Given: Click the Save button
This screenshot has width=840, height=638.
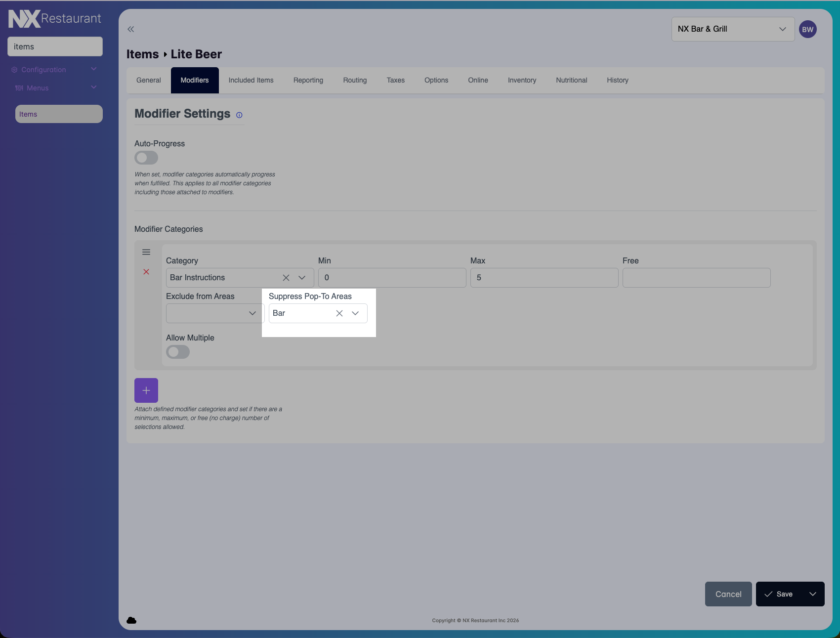Looking at the screenshot, I should click(x=779, y=594).
